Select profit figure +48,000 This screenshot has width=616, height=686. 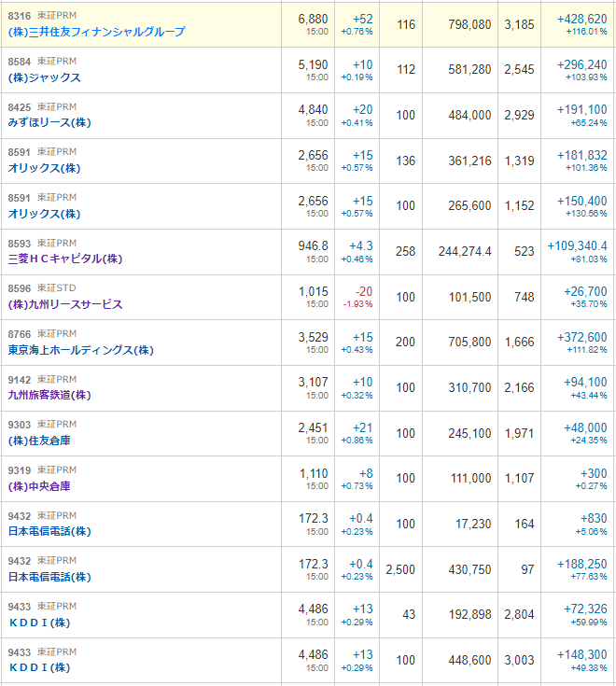585,427
